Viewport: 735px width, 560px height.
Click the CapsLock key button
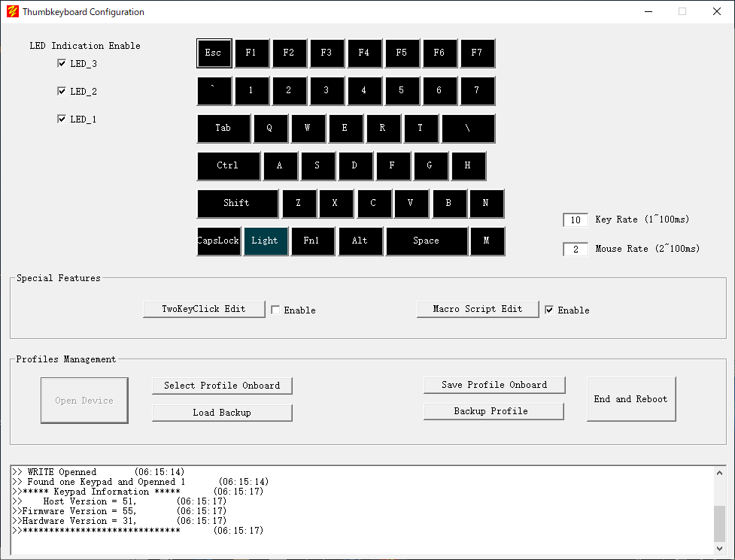(219, 241)
